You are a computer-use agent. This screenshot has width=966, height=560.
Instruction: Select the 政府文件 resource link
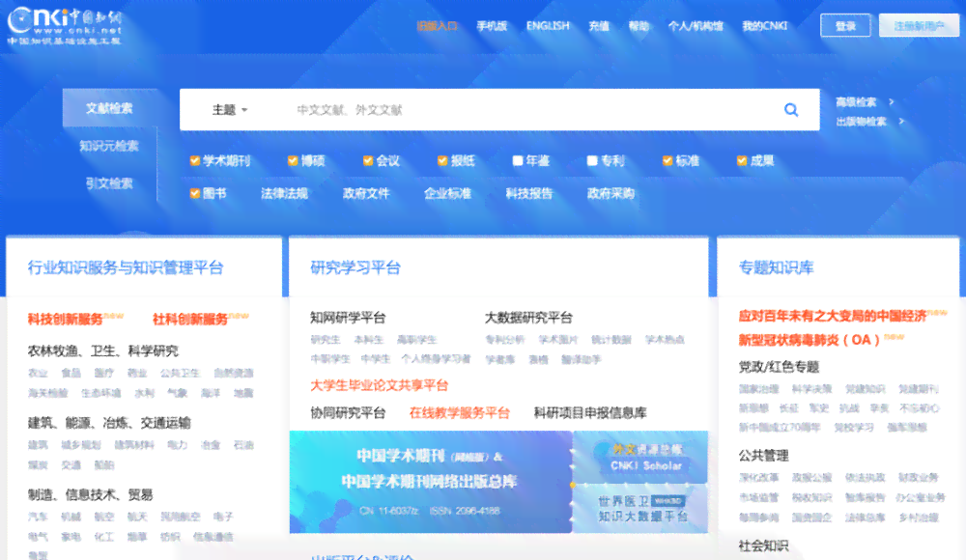pos(366,193)
